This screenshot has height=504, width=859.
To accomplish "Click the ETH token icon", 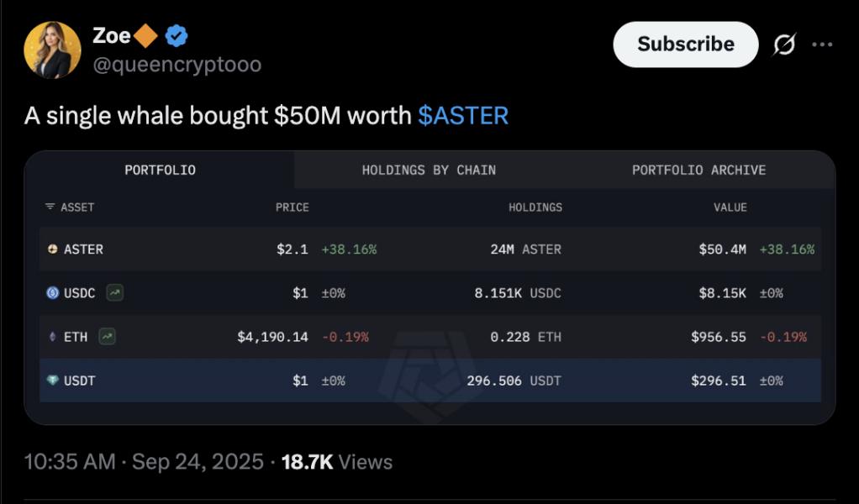I will point(52,336).
